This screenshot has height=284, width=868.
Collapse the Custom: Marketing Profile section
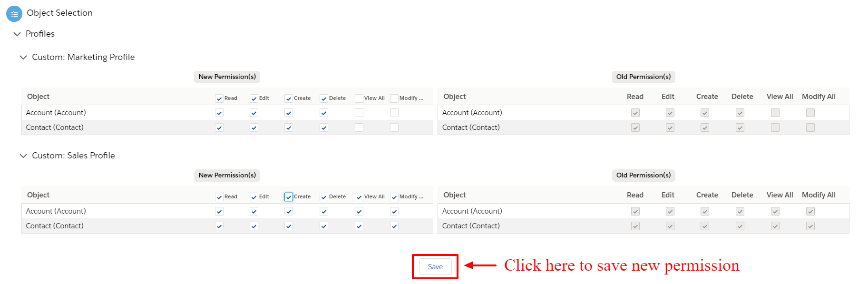pos(23,57)
